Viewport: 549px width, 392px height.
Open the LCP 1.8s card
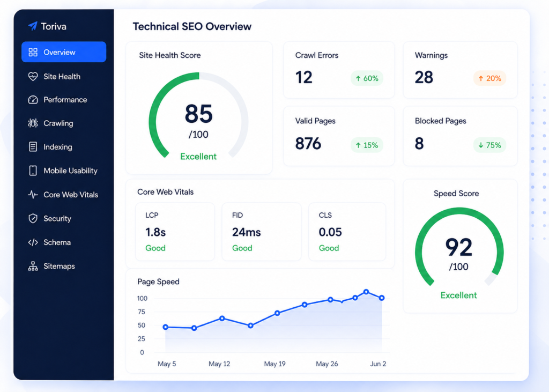(x=175, y=232)
